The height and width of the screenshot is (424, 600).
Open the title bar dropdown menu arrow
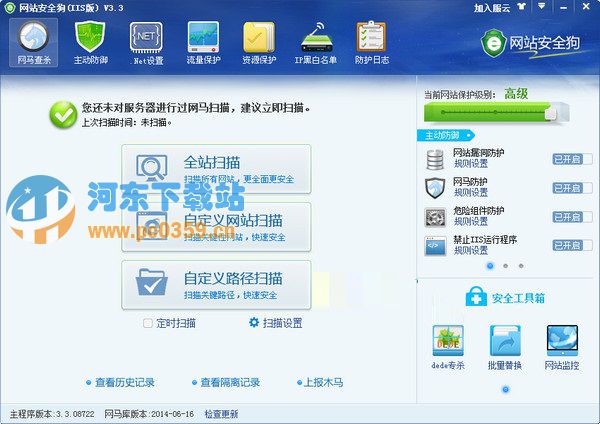click(x=542, y=7)
